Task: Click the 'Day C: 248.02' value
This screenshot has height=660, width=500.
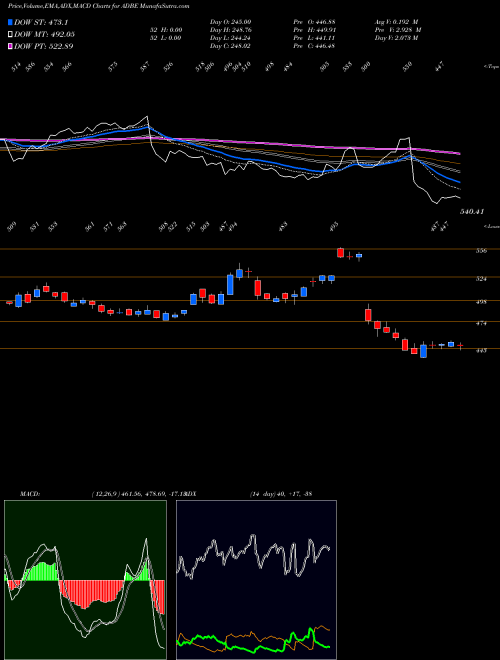Action: point(230,46)
